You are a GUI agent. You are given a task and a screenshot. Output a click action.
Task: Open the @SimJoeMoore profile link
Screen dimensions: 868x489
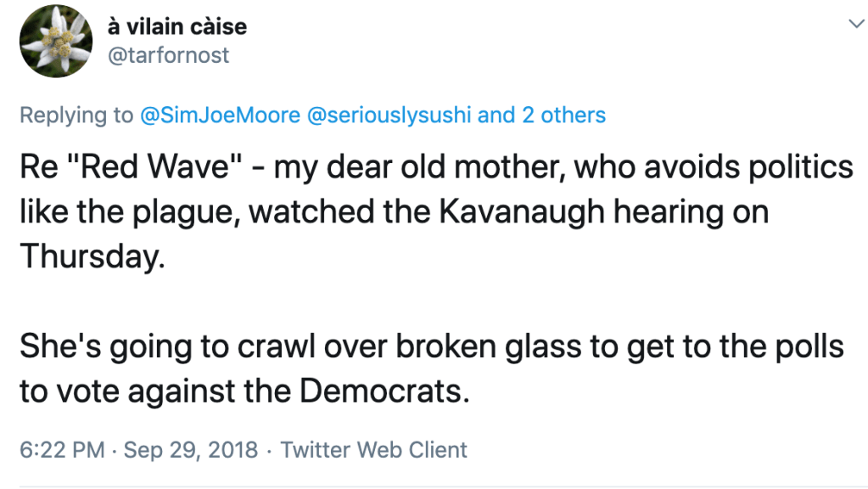coord(220,115)
